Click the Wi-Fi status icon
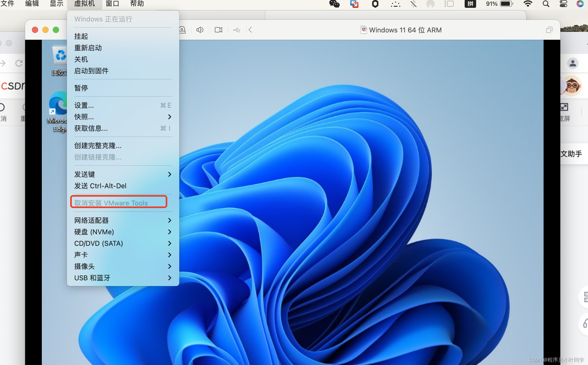Image resolution: width=588 pixels, height=365 pixels. [x=528, y=4]
